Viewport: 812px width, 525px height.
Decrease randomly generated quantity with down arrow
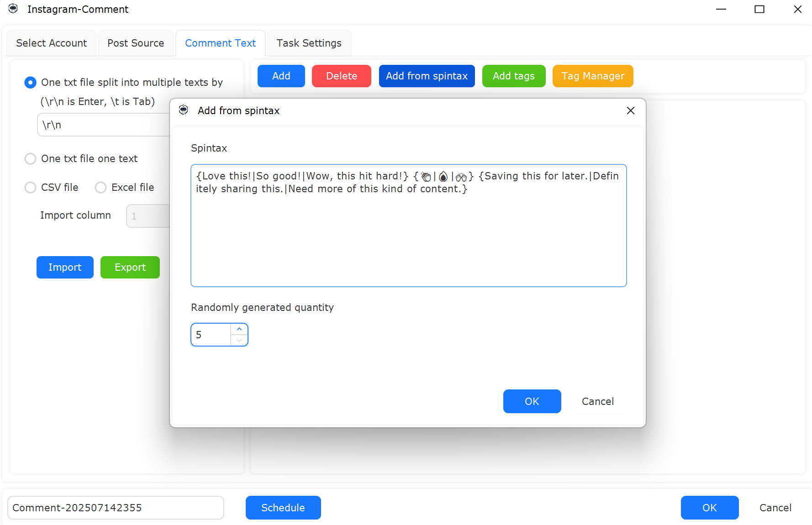pyautogui.click(x=239, y=341)
